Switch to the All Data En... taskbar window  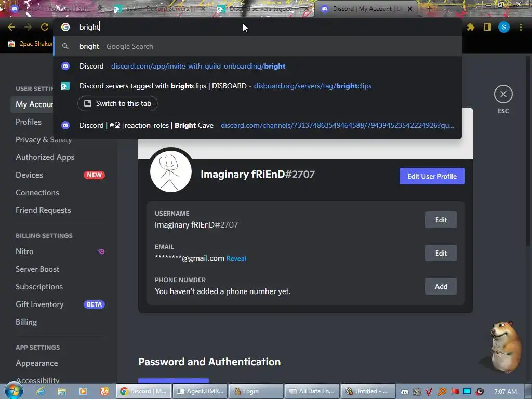coord(312,391)
